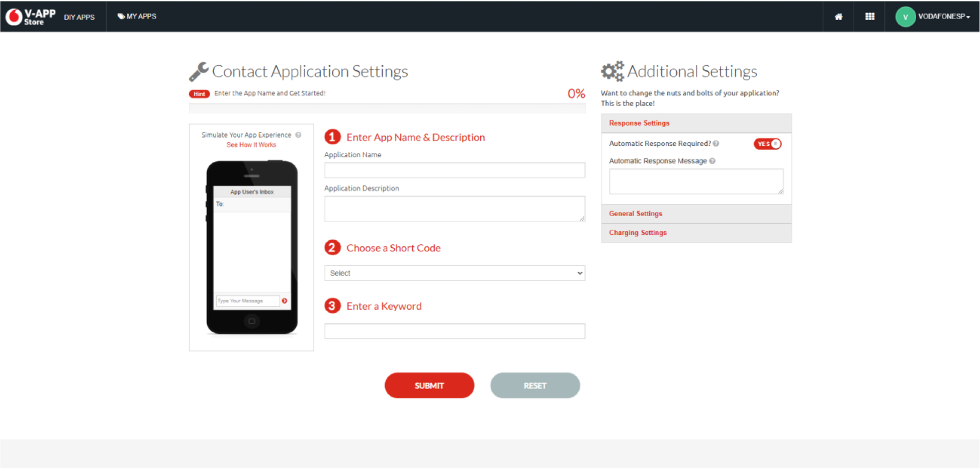
Task: Click the green VODAFONESP avatar circle
Action: pos(905,16)
